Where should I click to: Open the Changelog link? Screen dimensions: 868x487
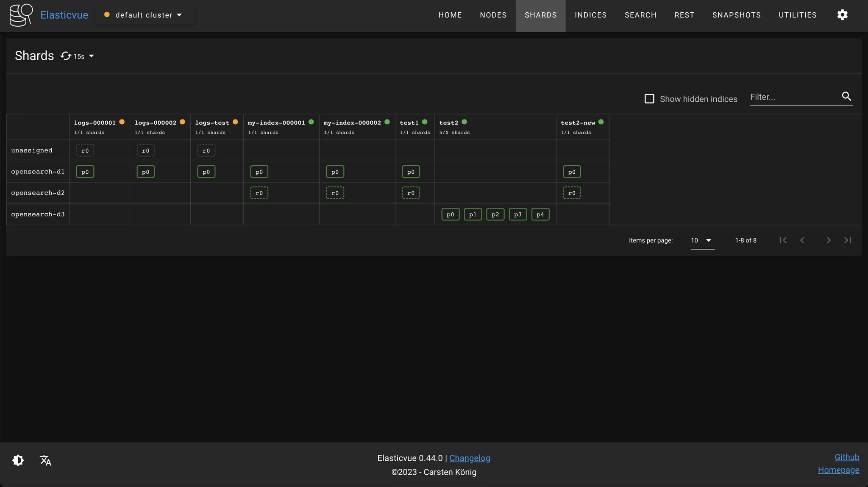(x=469, y=458)
